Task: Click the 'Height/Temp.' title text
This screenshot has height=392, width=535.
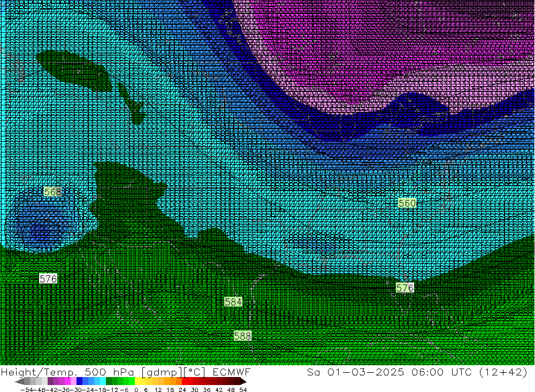Action: click(39, 372)
